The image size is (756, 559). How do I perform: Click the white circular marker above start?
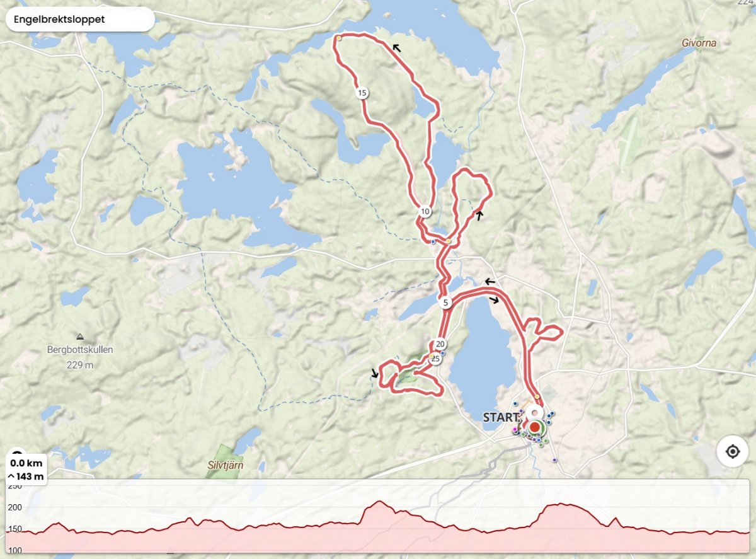(535, 412)
